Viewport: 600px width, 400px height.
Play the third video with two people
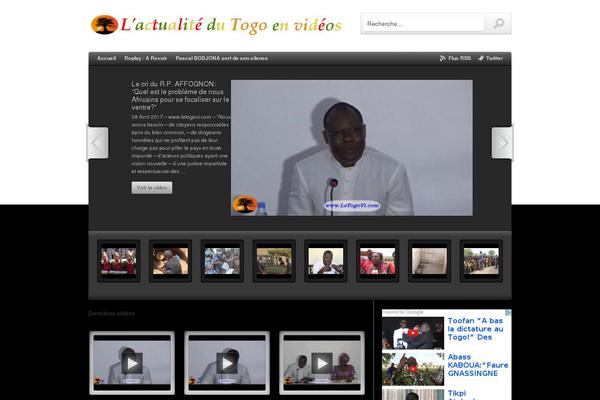coord(322,363)
